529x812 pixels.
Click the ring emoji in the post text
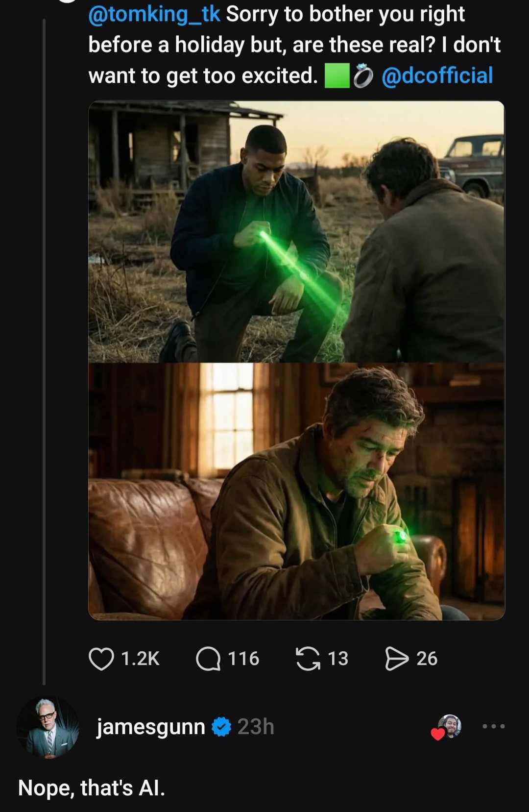click(x=363, y=76)
